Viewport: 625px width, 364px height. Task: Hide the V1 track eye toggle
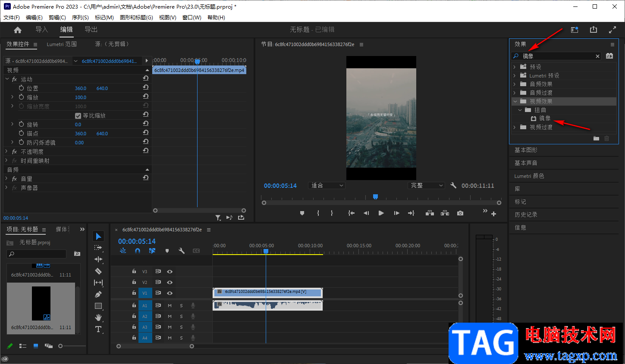coord(170,293)
